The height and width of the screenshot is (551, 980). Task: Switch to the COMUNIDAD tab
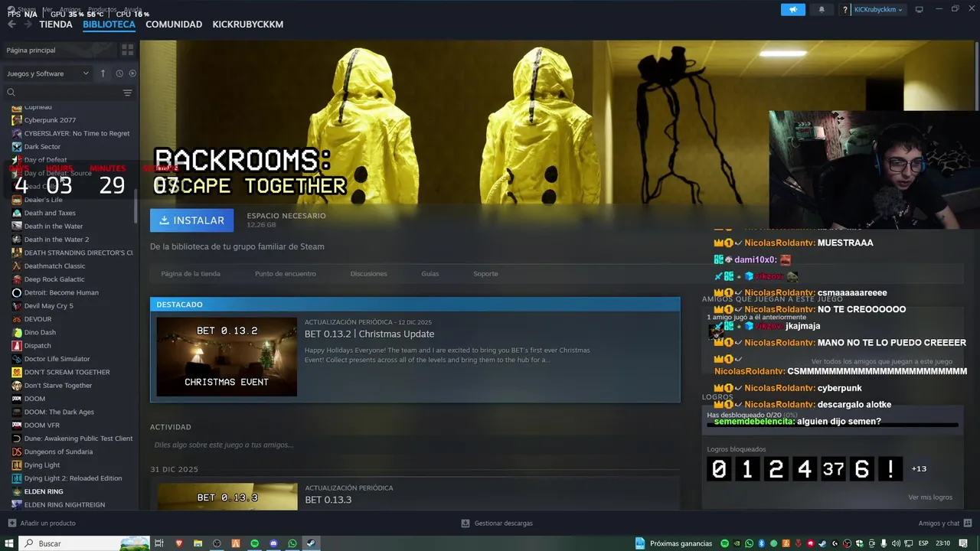(x=174, y=24)
